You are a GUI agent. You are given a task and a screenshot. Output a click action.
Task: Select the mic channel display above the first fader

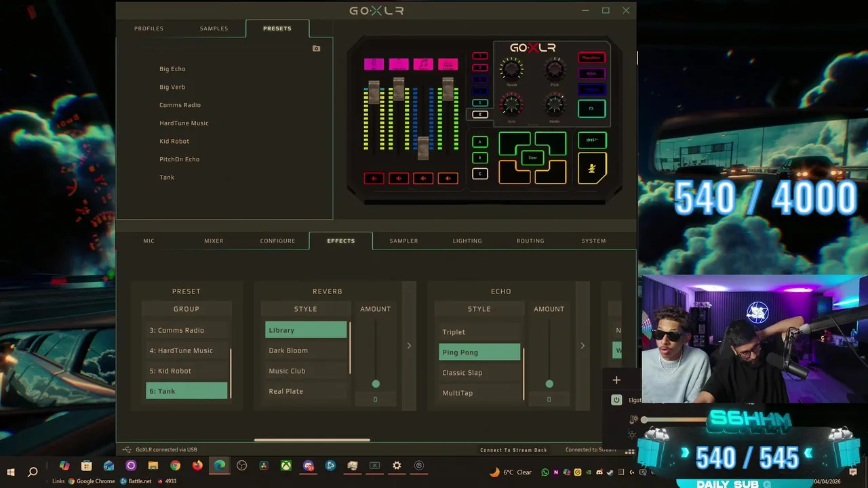pos(374,64)
